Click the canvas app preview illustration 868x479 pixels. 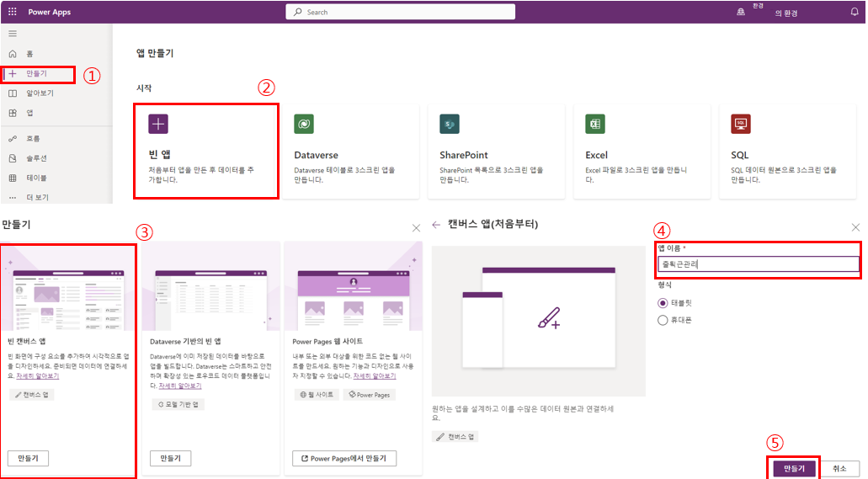click(539, 322)
